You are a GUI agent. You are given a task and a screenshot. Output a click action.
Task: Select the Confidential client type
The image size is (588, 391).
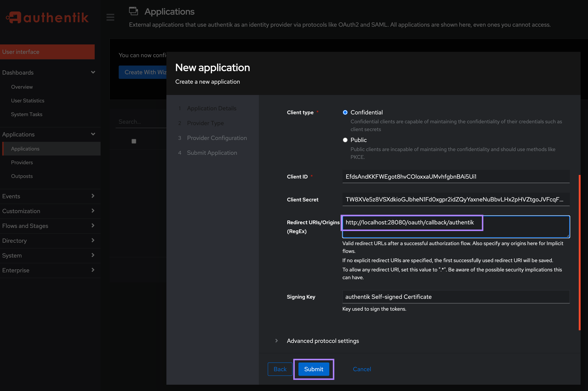coord(345,112)
